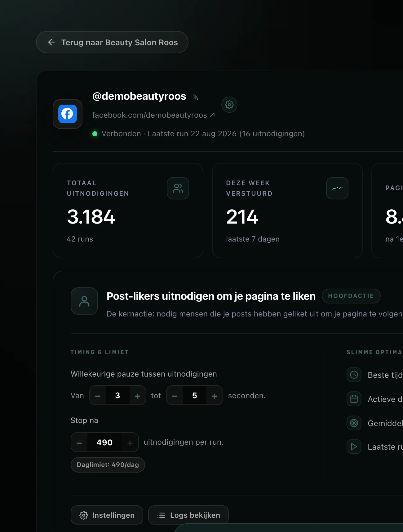Click the 'TIMING & LIMIET' section label

[x=100, y=352]
